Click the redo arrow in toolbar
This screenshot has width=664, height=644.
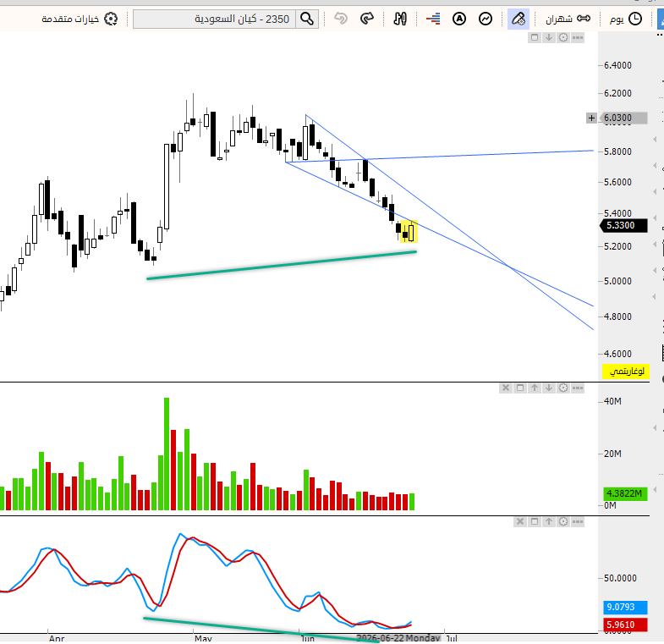coord(367,19)
